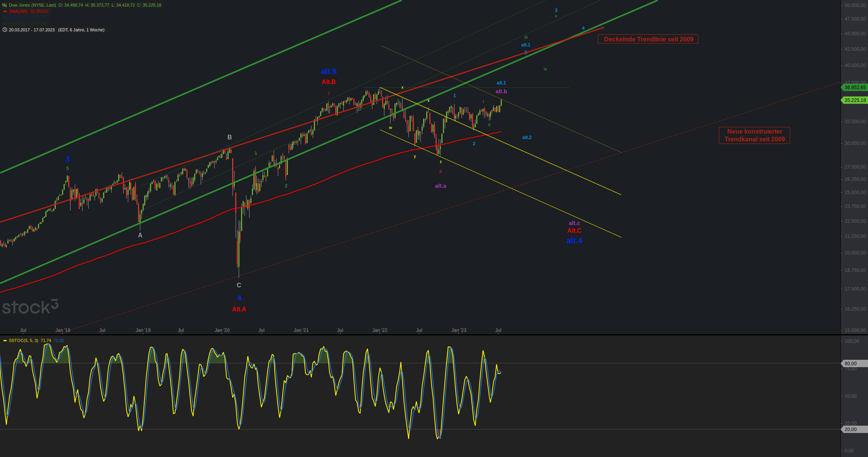Select the SMA(200) indicator label

click(18, 11)
